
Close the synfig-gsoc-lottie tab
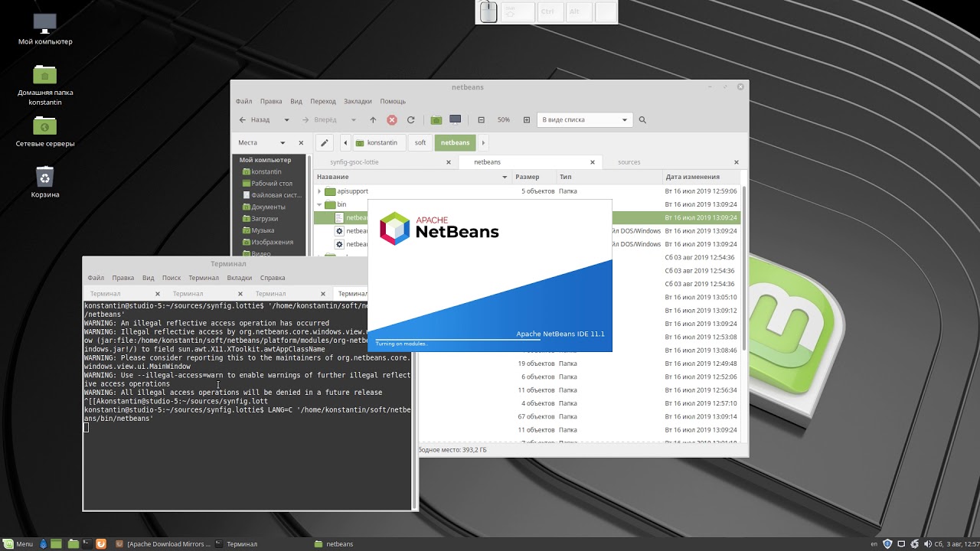(x=449, y=162)
